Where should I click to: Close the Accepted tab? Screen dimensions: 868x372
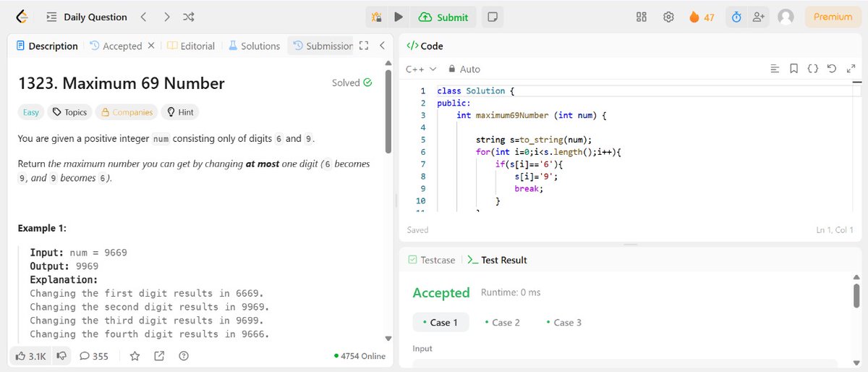pos(150,46)
